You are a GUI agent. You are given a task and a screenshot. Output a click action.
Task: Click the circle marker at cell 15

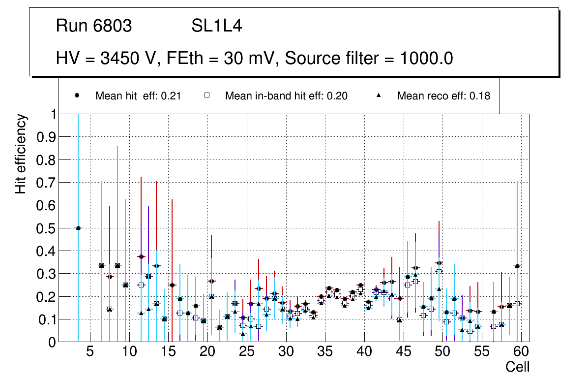tap(172, 285)
